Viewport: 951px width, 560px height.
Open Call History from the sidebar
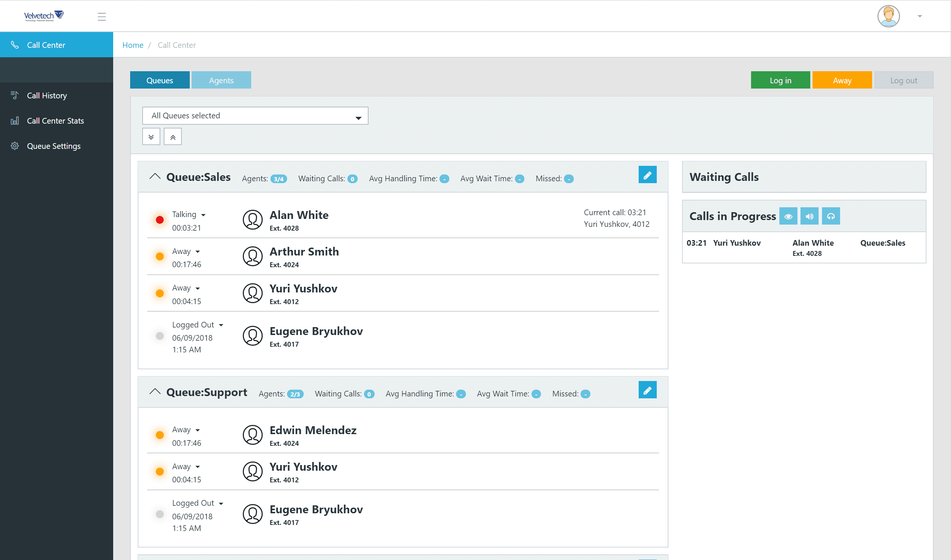coord(46,95)
